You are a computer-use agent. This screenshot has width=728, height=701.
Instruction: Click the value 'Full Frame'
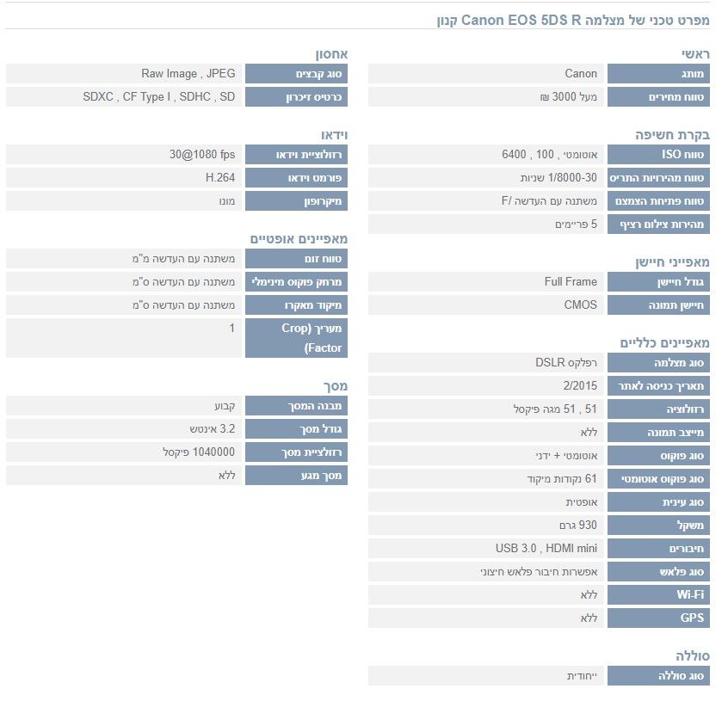point(571,281)
